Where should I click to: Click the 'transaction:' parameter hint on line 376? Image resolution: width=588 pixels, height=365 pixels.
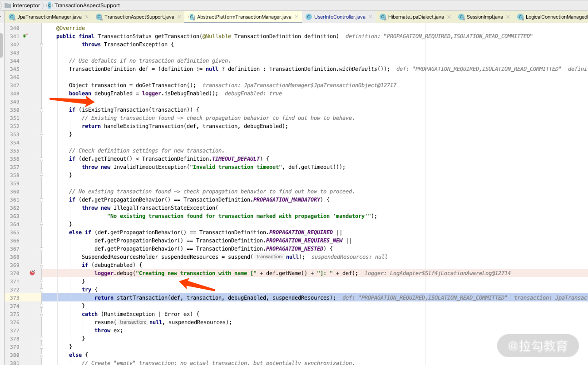click(133, 322)
